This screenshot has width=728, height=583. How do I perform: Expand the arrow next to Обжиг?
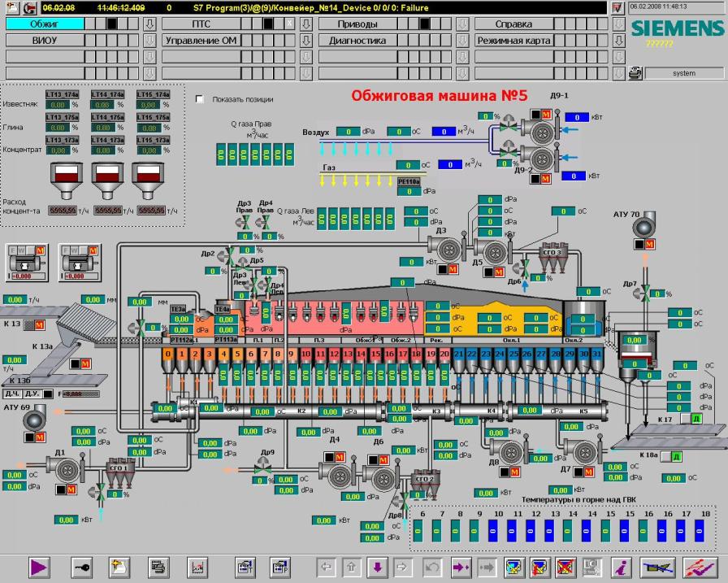click(x=149, y=24)
